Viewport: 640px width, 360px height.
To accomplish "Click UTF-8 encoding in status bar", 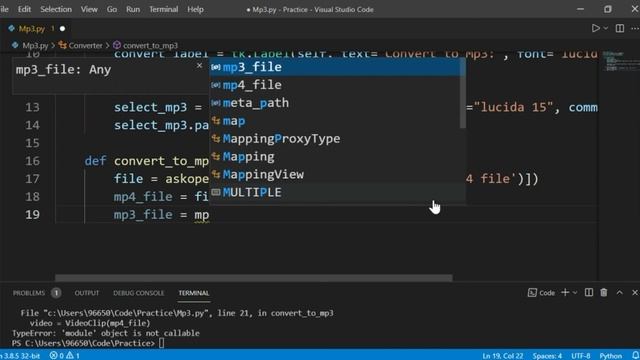I will click(x=581, y=356).
